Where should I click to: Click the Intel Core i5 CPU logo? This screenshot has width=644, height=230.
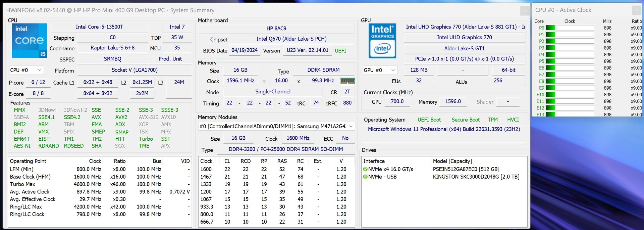[x=30, y=41]
